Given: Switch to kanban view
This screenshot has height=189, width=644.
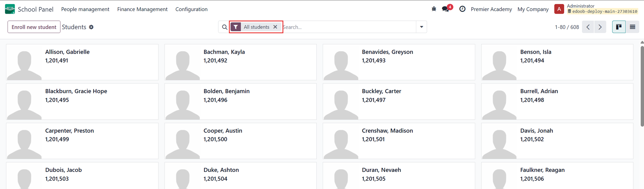Looking at the screenshot, I should [x=619, y=27].
